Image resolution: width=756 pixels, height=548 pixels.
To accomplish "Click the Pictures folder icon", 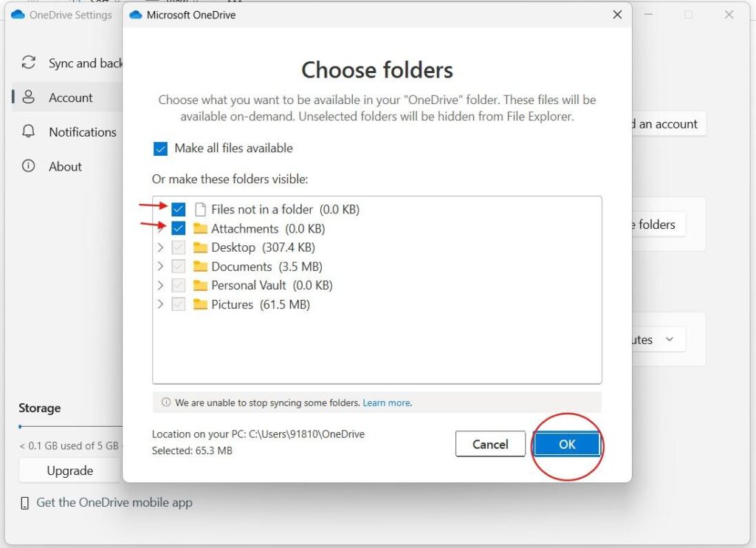I will pos(200,304).
